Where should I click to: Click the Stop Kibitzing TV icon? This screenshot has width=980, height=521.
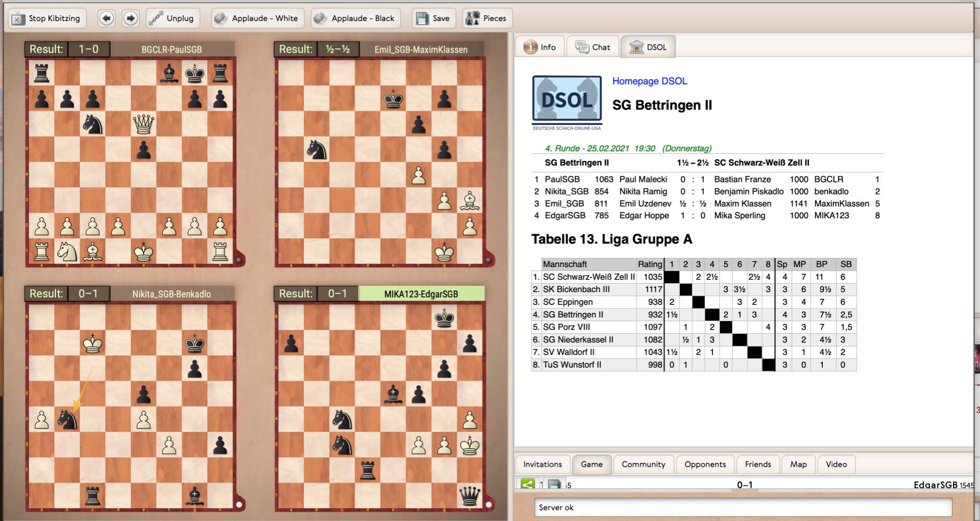pyautogui.click(x=19, y=18)
